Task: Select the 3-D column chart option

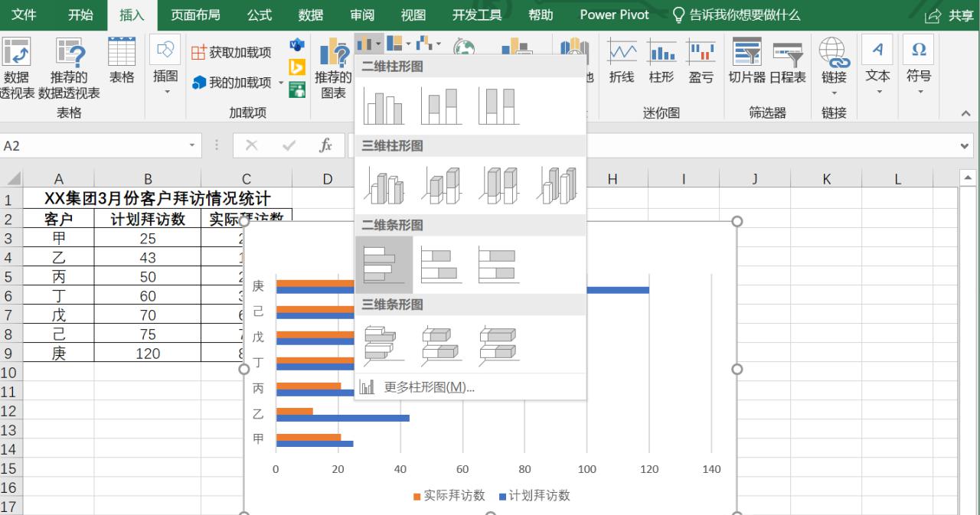Action: [557, 185]
